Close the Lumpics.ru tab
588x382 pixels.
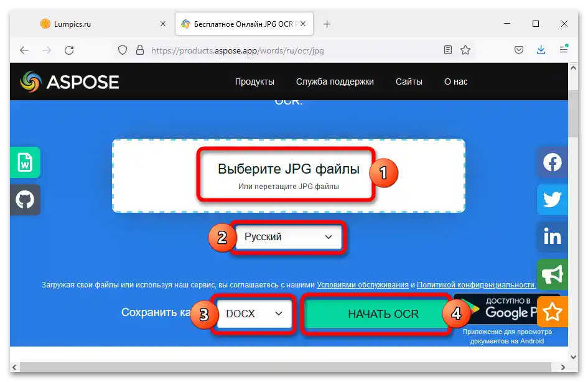(x=163, y=24)
